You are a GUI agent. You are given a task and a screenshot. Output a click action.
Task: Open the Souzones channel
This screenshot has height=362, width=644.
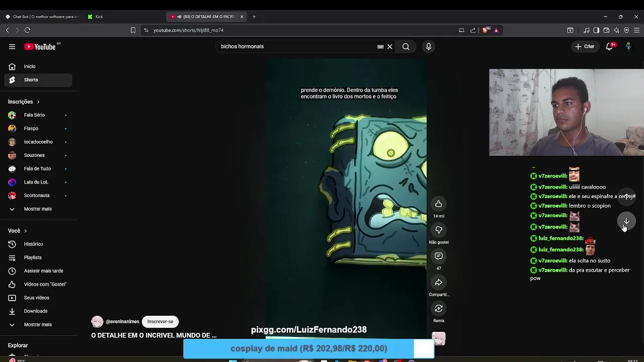tap(38, 155)
